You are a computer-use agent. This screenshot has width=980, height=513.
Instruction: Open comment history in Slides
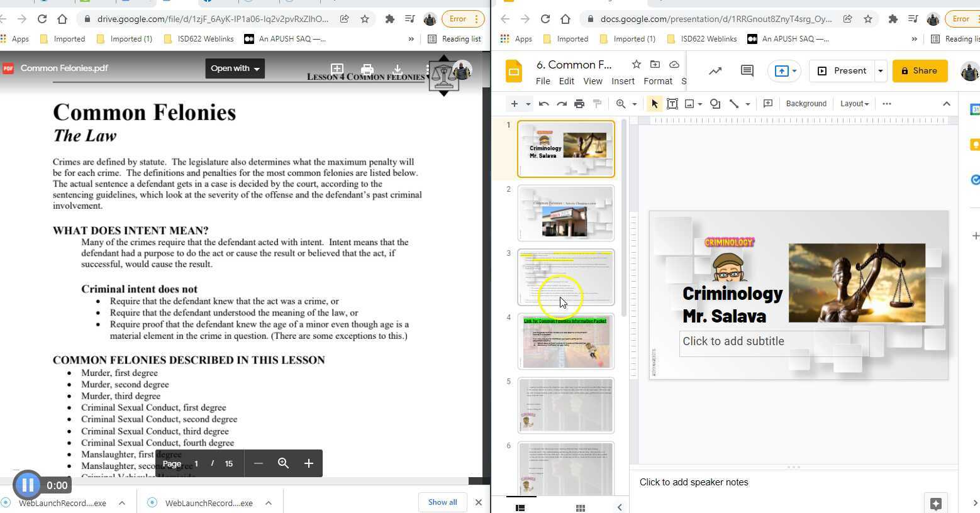click(x=747, y=71)
